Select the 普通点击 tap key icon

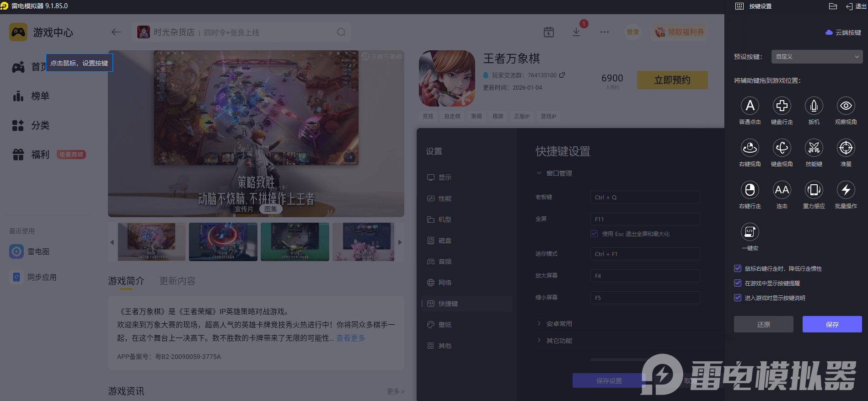[750, 106]
